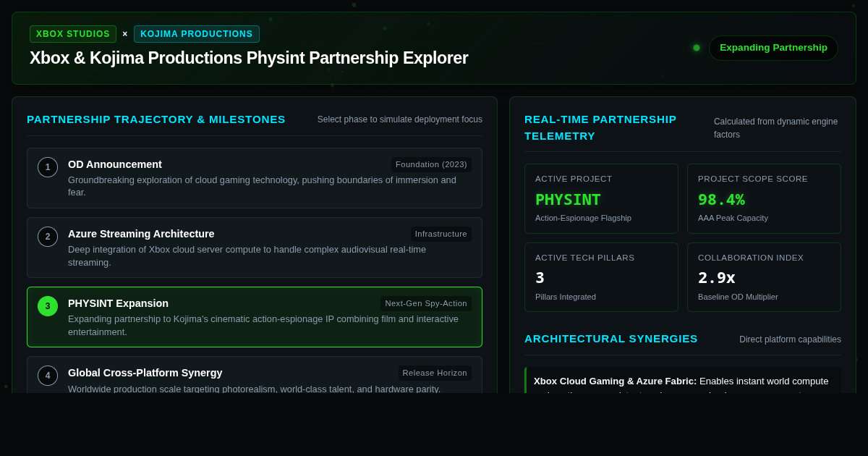Click the 98.4% scope score value

(721, 200)
